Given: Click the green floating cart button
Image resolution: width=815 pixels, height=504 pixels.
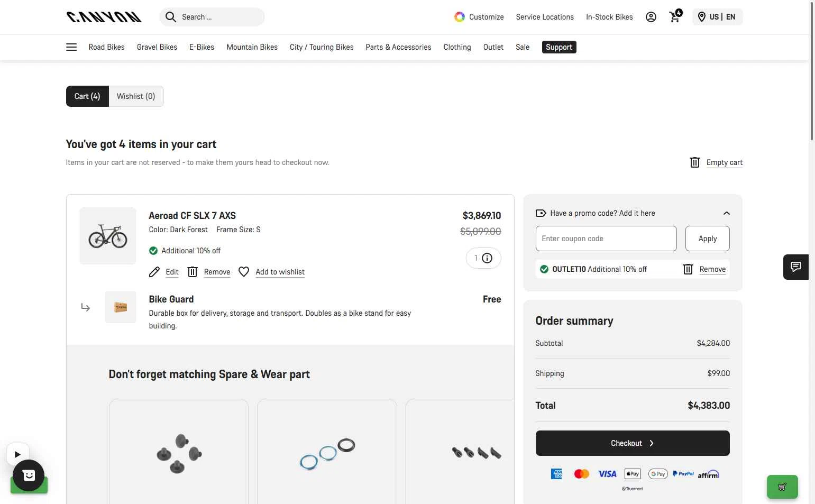Looking at the screenshot, I should click(x=782, y=487).
